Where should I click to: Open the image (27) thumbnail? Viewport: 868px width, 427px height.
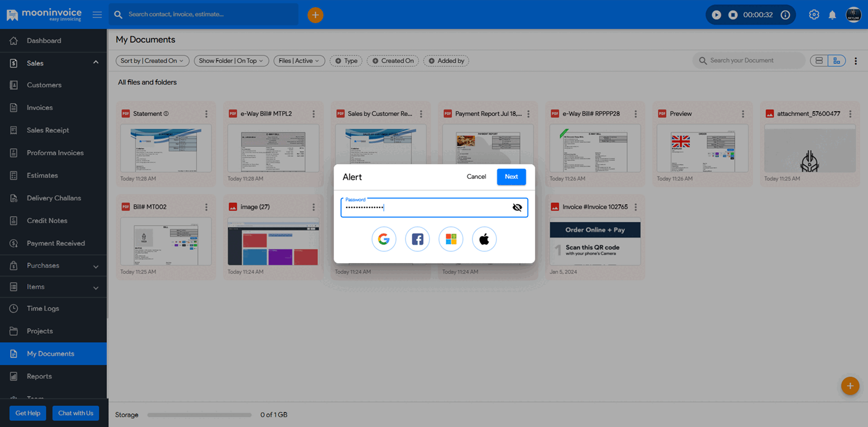click(x=273, y=242)
